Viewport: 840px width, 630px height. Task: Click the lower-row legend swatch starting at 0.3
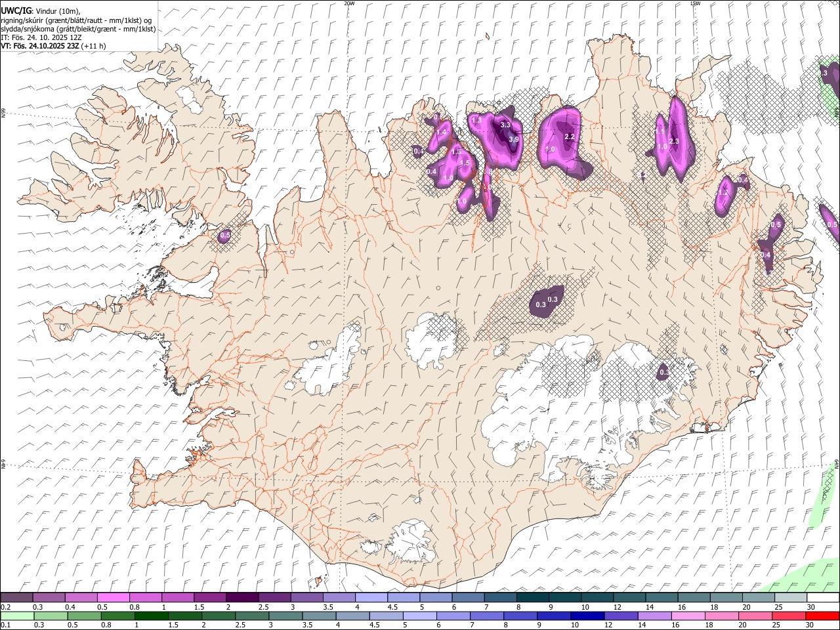pyautogui.click(x=51, y=616)
